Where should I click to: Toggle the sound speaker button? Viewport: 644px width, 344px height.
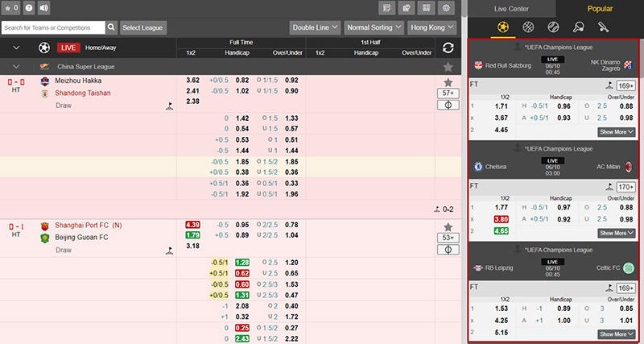[43, 9]
